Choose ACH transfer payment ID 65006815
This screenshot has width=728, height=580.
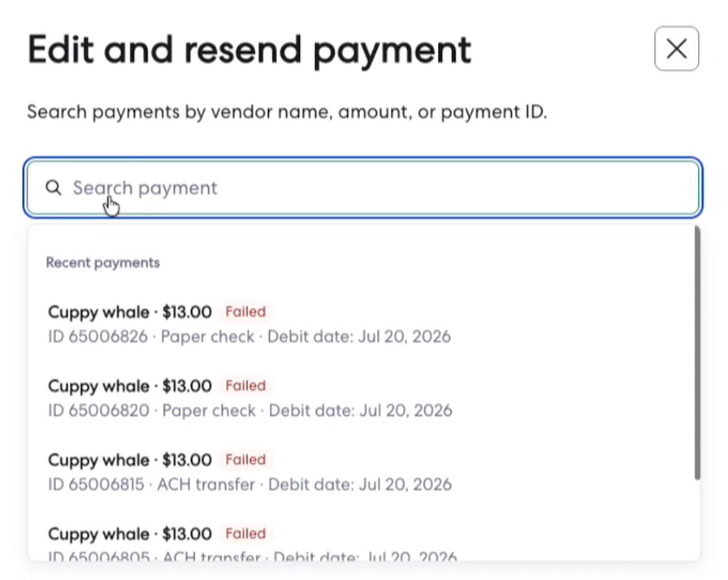(x=363, y=472)
